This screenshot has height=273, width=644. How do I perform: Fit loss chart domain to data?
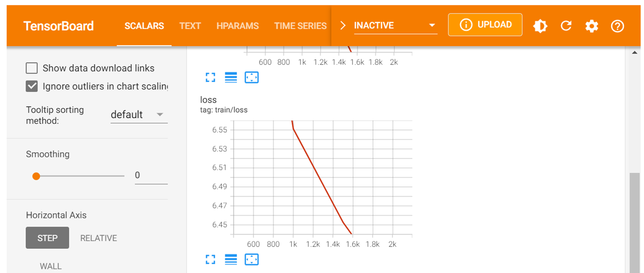tap(251, 259)
